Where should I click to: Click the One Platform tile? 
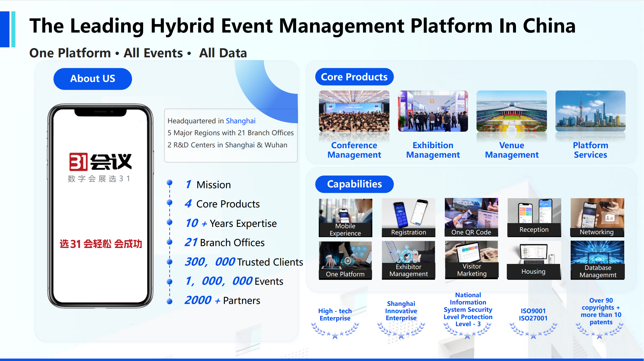point(345,260)
